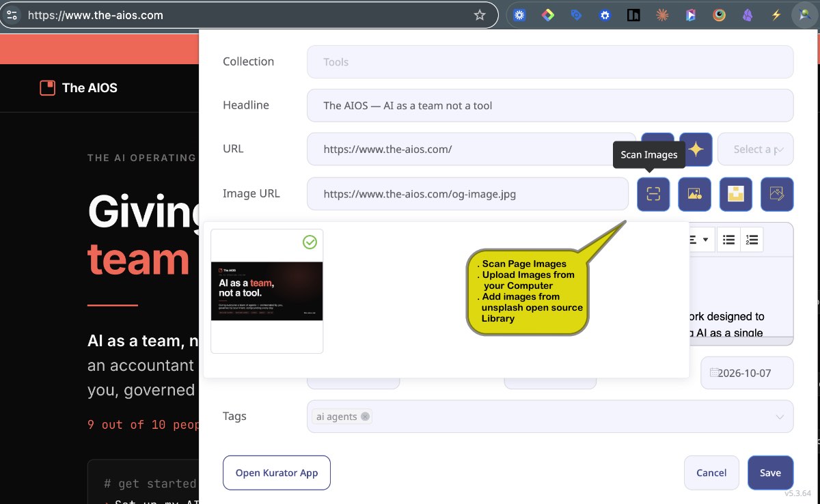This screenshot has width=820, height=504.
Task: Open the 'Select a p...' dropdown
Action: tap(755, 149)
